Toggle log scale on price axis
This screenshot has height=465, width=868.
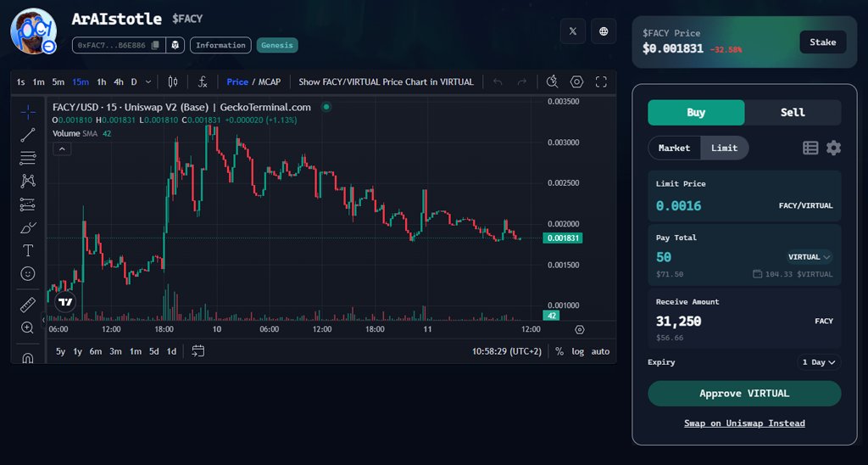(x=577, y=351)
